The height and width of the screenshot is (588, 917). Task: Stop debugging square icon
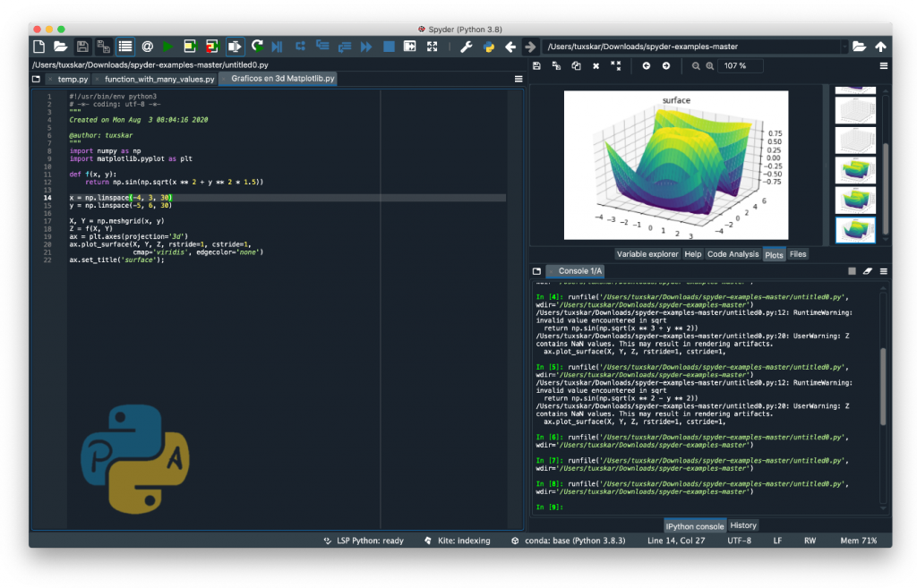tap(389, 47)
